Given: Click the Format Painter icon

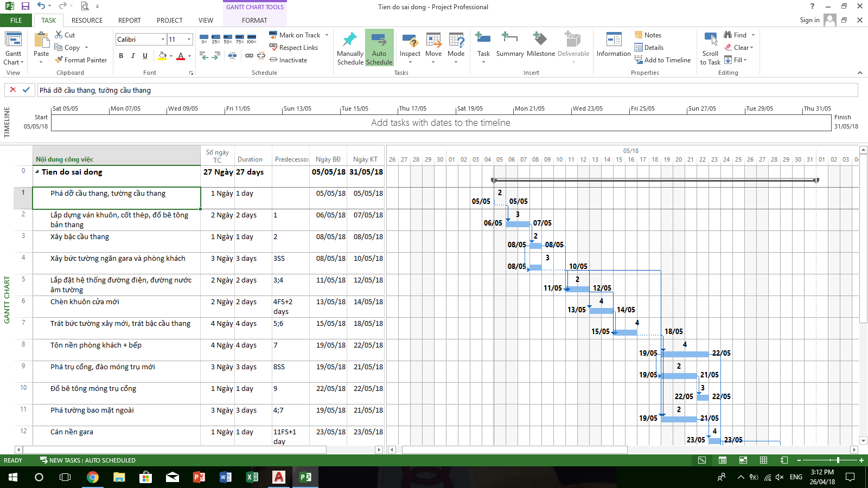Looking at the screenshot, I should click(60, 60).
